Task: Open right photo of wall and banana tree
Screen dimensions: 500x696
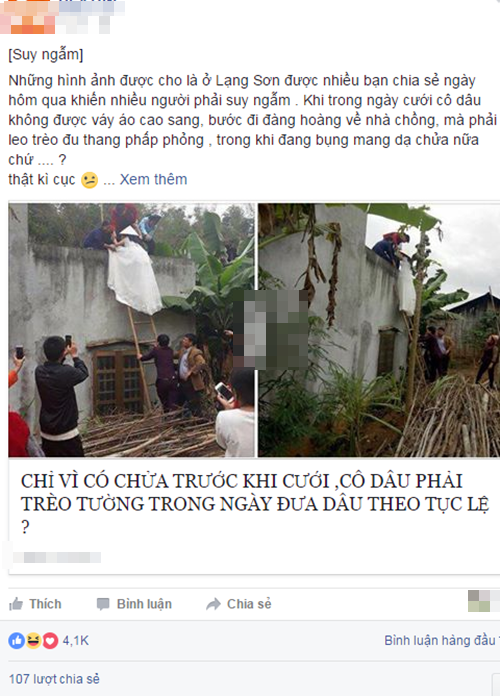Action: click(379, 330)
